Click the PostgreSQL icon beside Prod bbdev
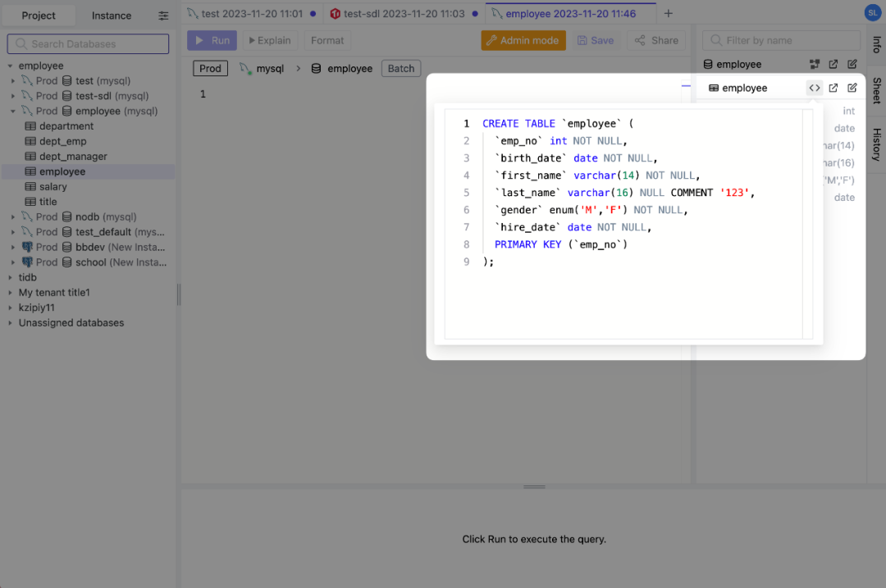 tap(27, 247)
